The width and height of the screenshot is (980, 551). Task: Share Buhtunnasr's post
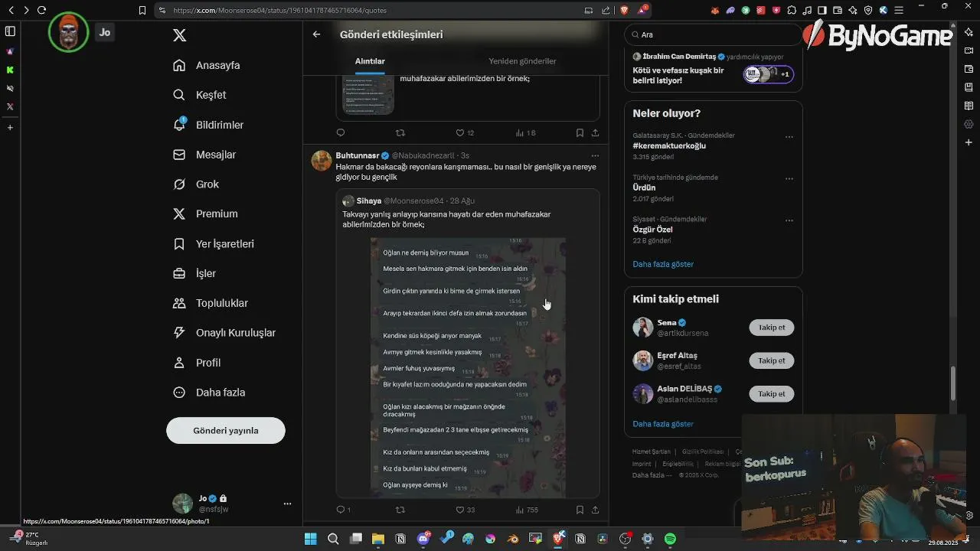(595, 510)
